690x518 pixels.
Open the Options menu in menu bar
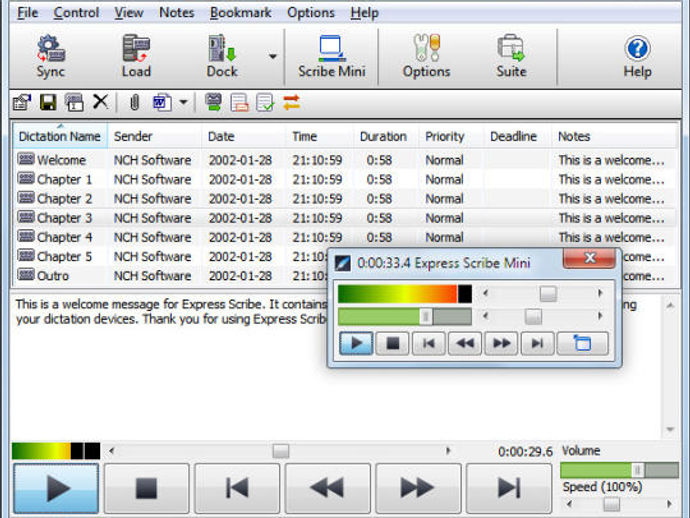click(311, 13)
